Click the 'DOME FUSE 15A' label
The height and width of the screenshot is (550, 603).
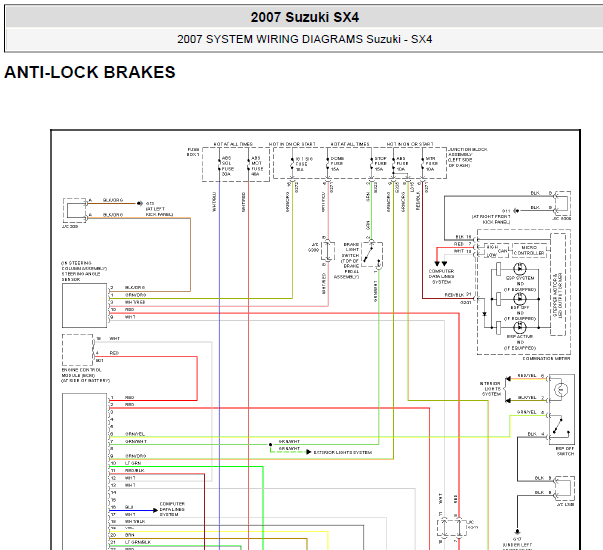(337, 164)
